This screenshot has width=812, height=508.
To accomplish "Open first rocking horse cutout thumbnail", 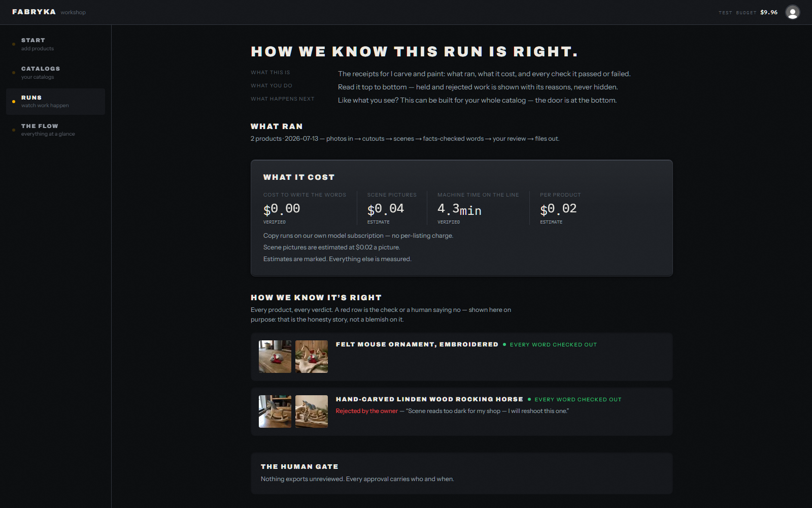I will 275,411.
